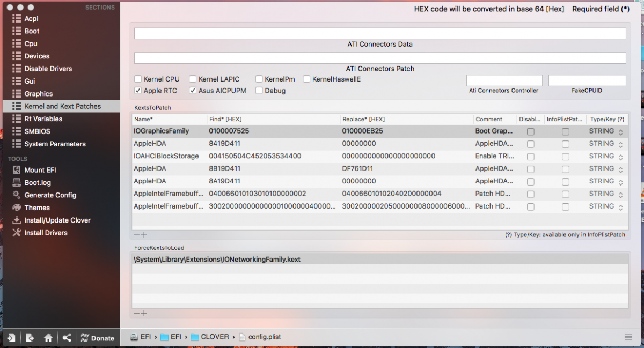The width and height of the screenshot is (644, 348).
Task: Click the Generate Config gear icon
Action: pos(17,195)
